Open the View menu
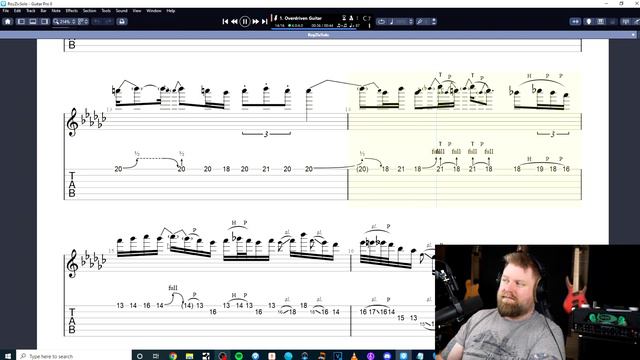640x360 pixels. click(x=137, y=11)
